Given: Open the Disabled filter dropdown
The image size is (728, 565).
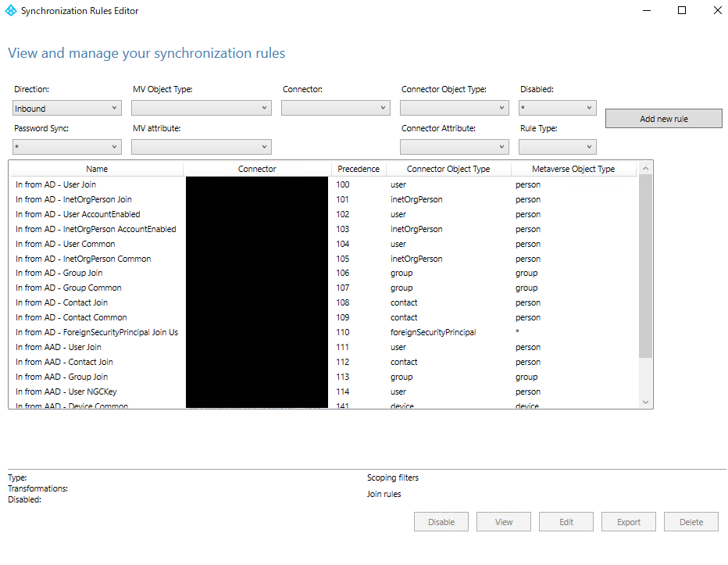Looking at the screenshot, I should click(x=558, y=109).
